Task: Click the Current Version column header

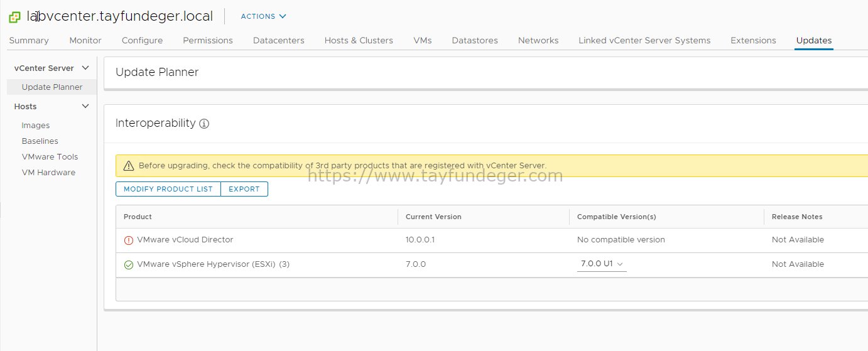Action: 433,217
